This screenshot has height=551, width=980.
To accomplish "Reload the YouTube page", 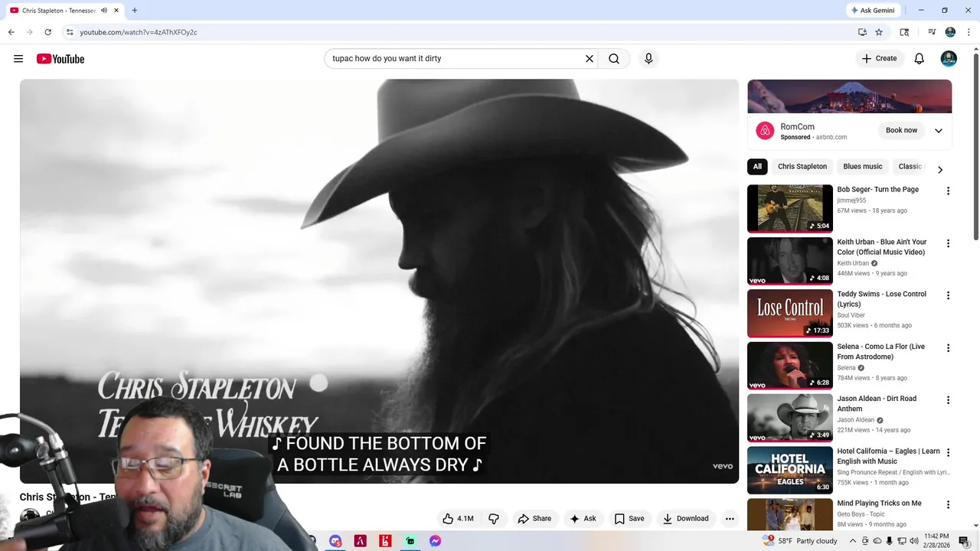I will point(48,32).
